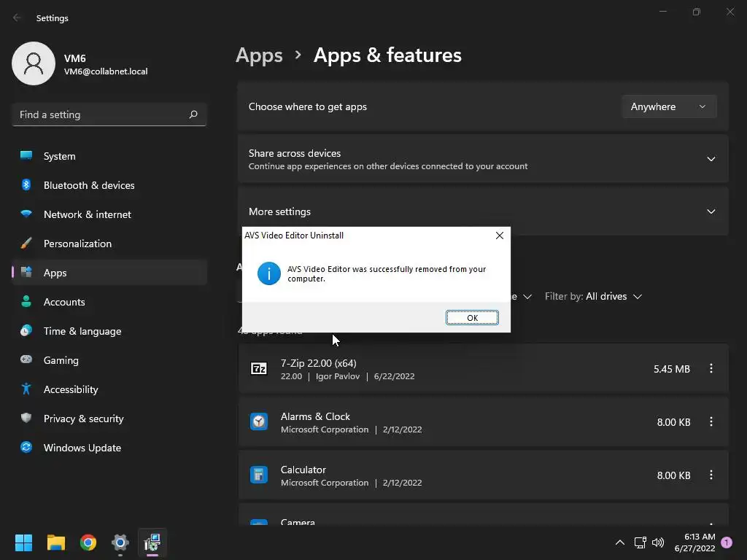Open the Windows Start menu
This screenshot has height=560, width=747.
pos(23,542)
